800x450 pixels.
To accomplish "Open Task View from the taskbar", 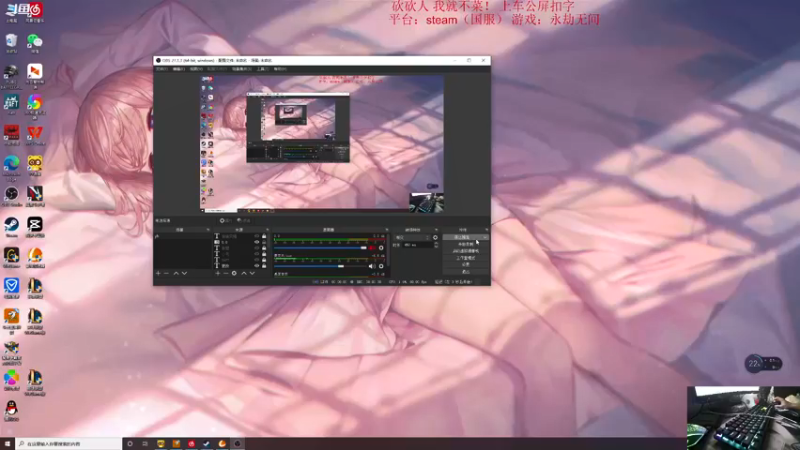I will tap(145, 444).
